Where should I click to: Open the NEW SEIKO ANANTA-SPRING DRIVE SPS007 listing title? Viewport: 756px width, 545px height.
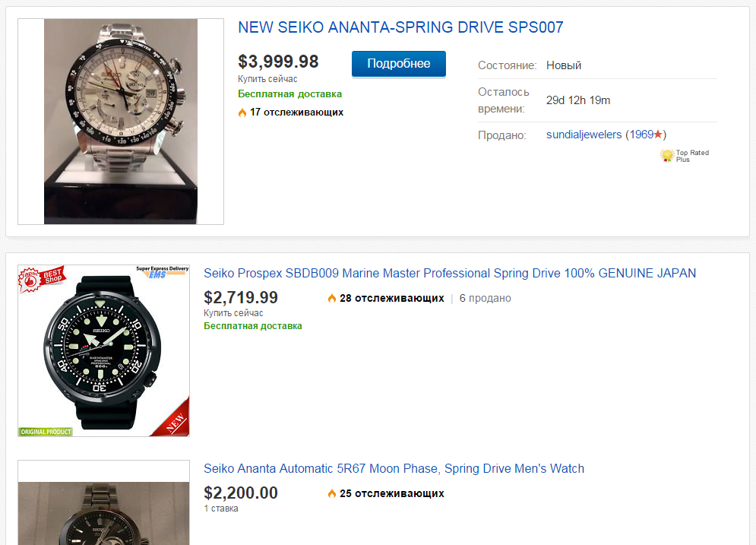point(400,27)
